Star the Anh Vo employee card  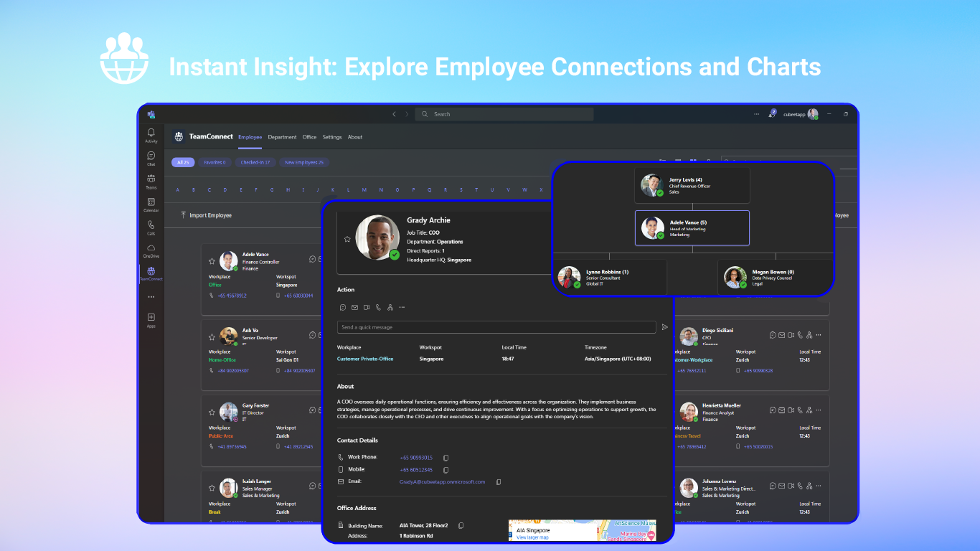pyautogui.click(x=211, y=335)
